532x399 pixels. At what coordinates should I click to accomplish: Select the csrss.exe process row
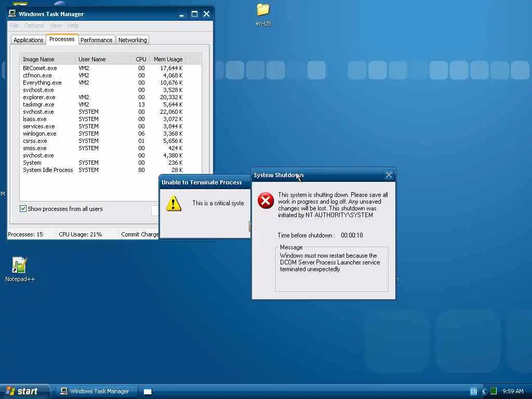tap(102, 141)
